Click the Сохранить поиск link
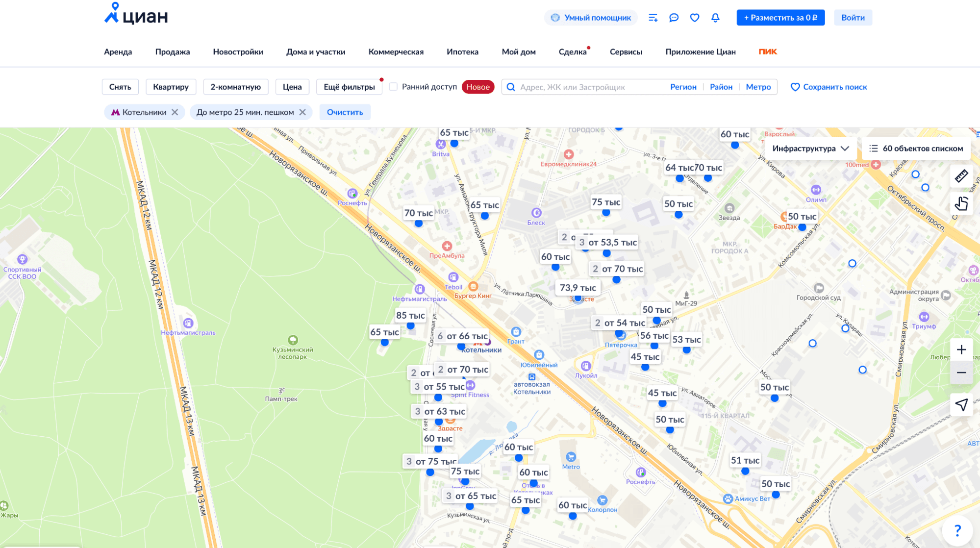The height and width of the screenshot is (548, 980). (829, 87)
